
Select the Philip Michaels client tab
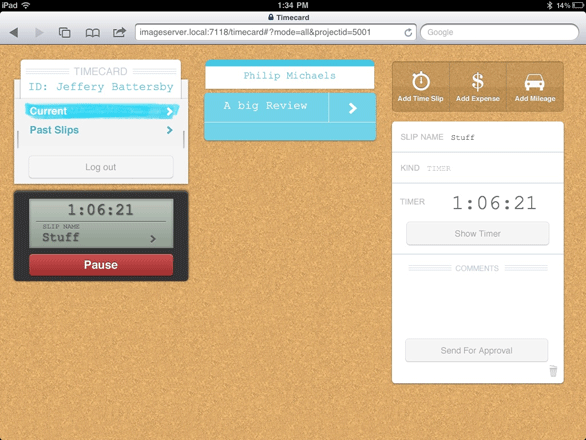click(x=290, y=75)
